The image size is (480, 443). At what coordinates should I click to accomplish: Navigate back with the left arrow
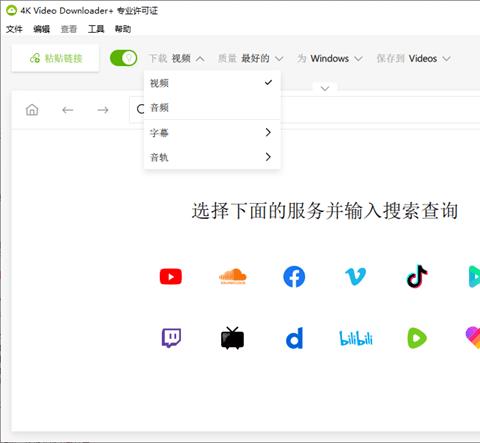68,110
